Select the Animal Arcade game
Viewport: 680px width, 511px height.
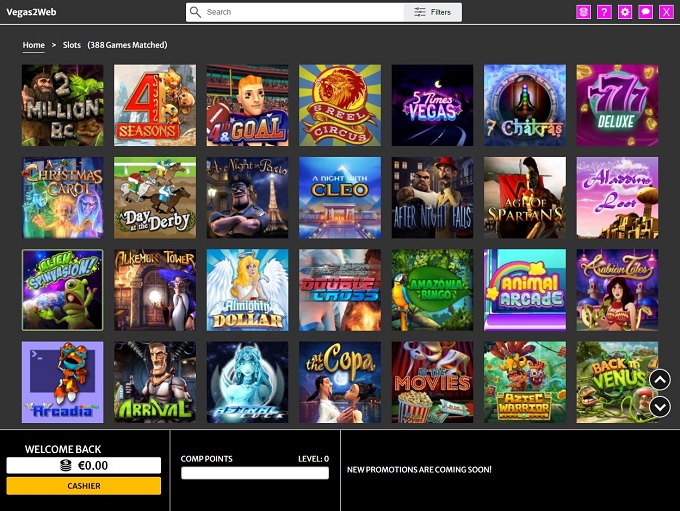click(525, 290)
